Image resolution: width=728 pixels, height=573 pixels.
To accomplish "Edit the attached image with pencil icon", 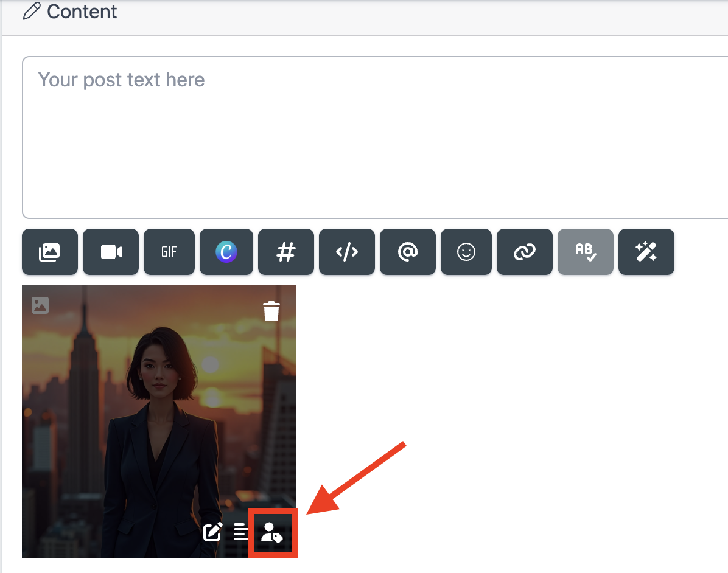I will (212, 532).
